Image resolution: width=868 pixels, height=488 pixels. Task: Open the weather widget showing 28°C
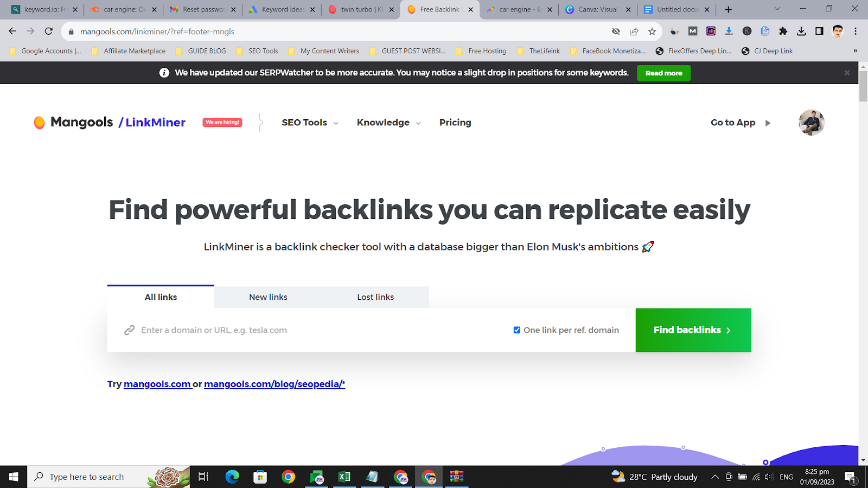click(654, 477)
